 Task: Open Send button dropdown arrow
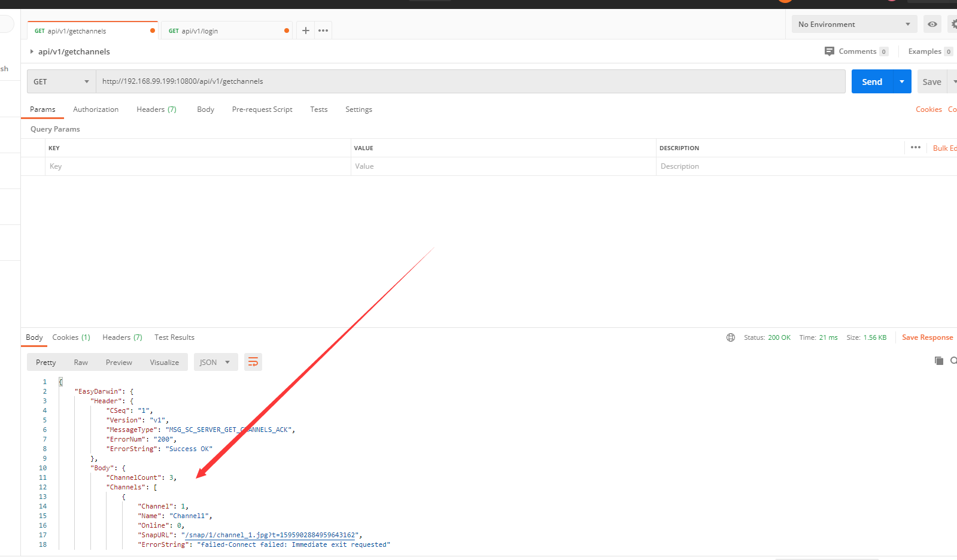pyautogui.click(x=902, y=81)
